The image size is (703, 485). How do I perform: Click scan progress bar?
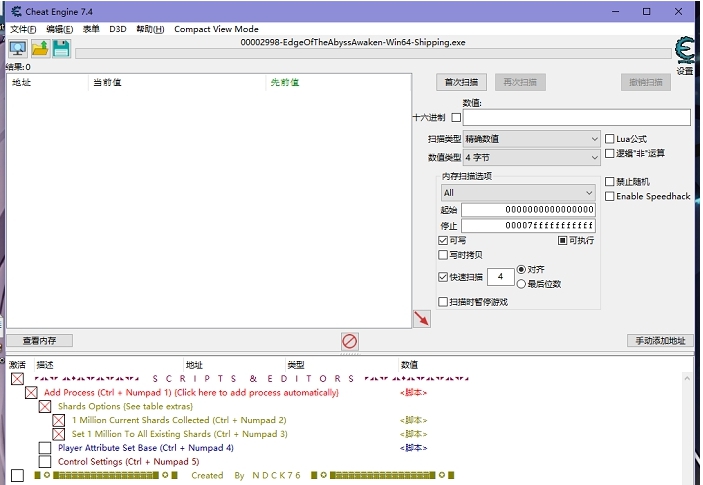point(373,53)
